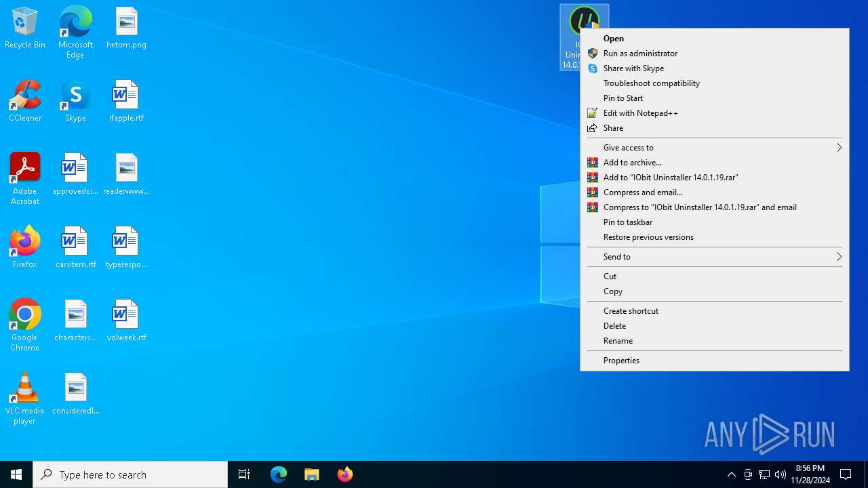The height and width of the screenshot is (488, 868).
Task: Open the Recycle Bin desktop icon
Action: coord(24,28)
